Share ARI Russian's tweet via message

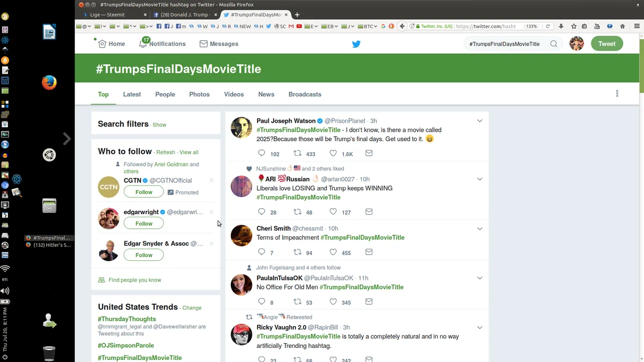[369, 212]
